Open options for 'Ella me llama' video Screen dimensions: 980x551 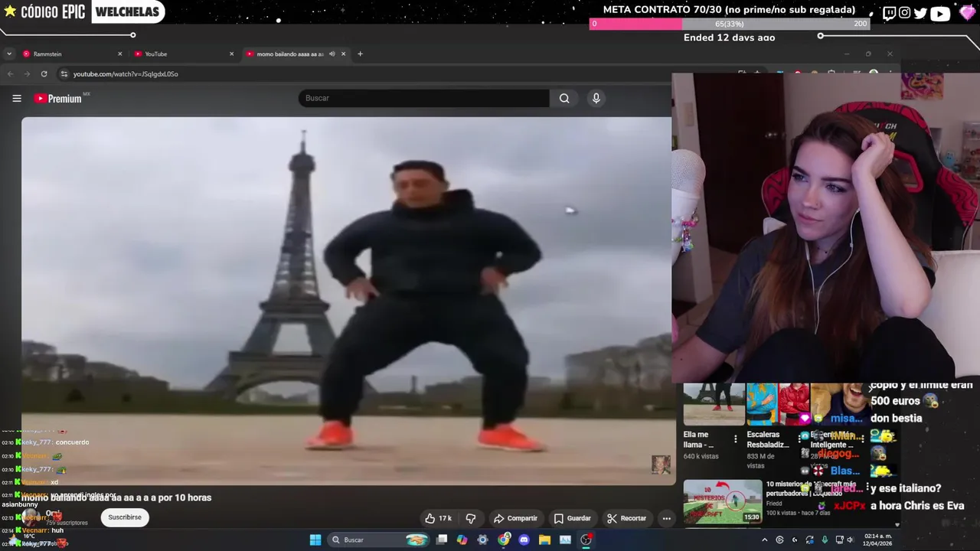pyautogui.click(x=736, y=439)
